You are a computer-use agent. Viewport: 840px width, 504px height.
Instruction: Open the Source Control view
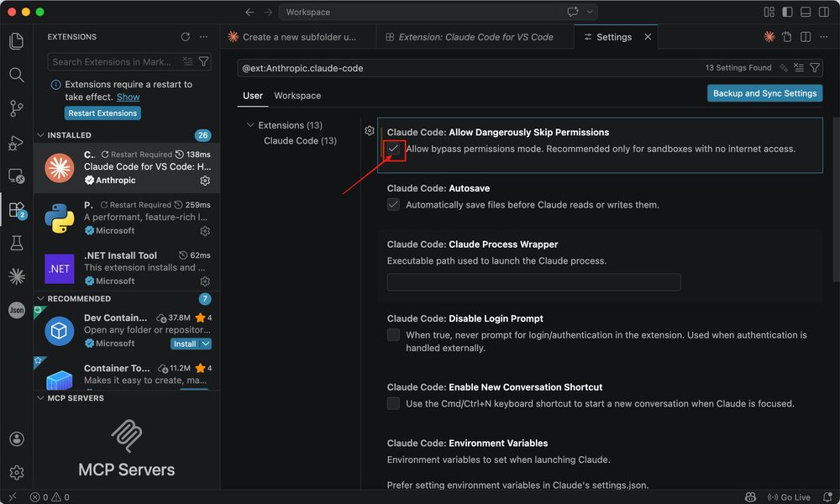tap(16, 108)
